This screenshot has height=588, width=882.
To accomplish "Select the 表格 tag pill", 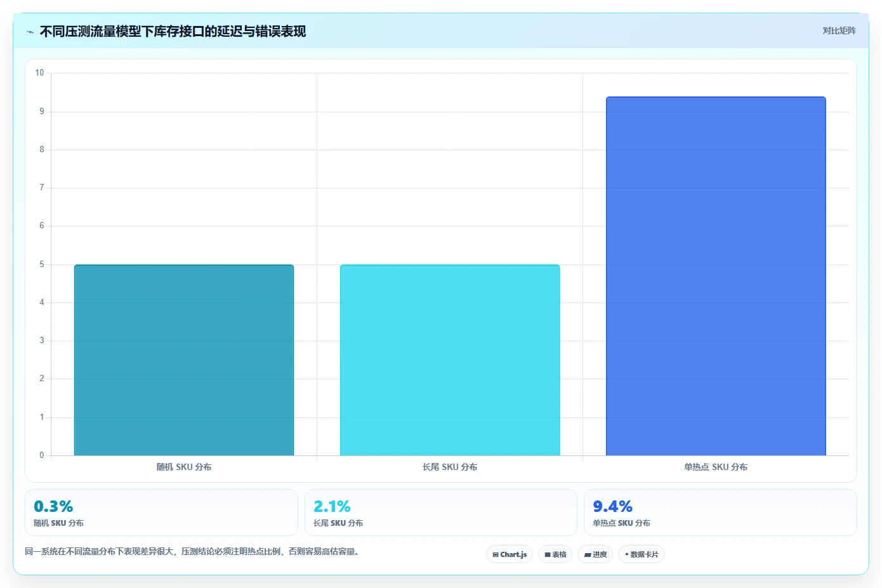I will point(555,554).
